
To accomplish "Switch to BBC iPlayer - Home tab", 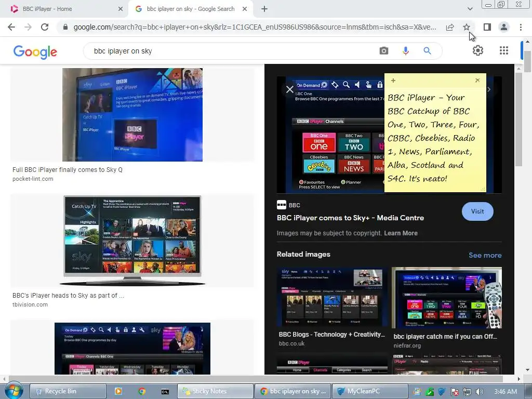I will point(64,9).
